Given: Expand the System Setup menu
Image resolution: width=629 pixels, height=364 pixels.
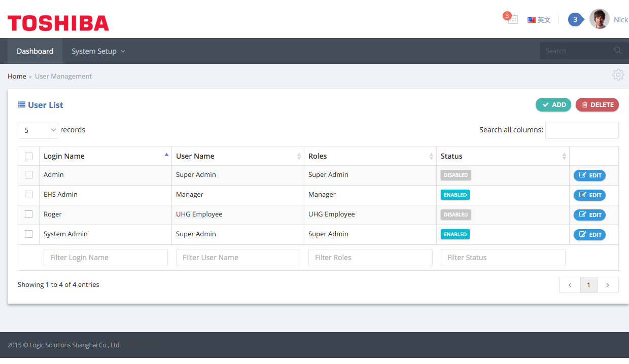Looking at the screenshot, I should [98, 51].
